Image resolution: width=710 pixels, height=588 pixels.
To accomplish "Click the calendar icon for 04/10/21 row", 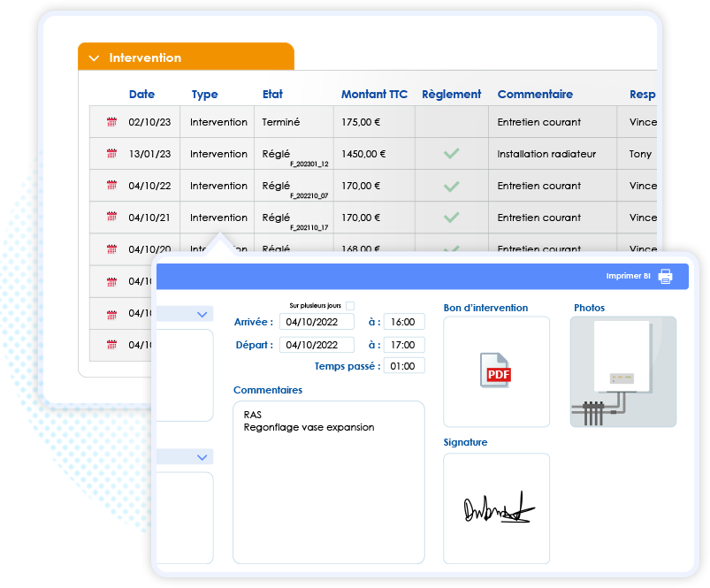I will (x=111, y=217).
